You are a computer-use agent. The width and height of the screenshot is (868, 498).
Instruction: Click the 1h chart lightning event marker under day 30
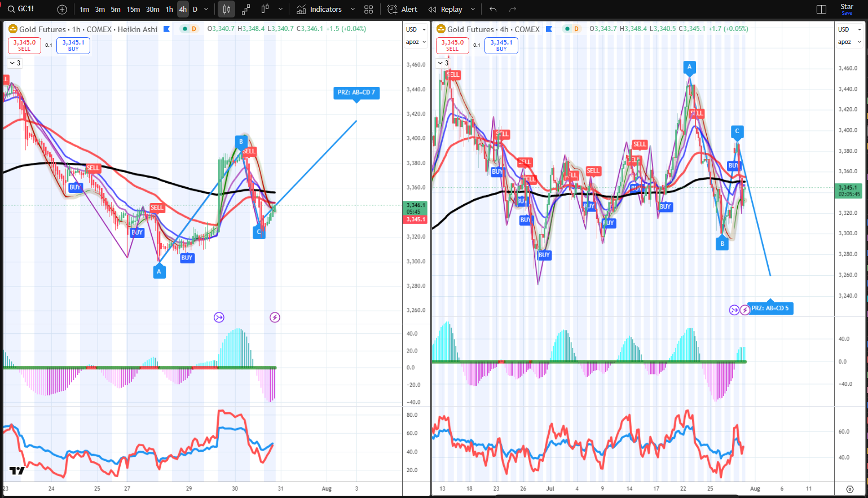(x=275, y=318)
